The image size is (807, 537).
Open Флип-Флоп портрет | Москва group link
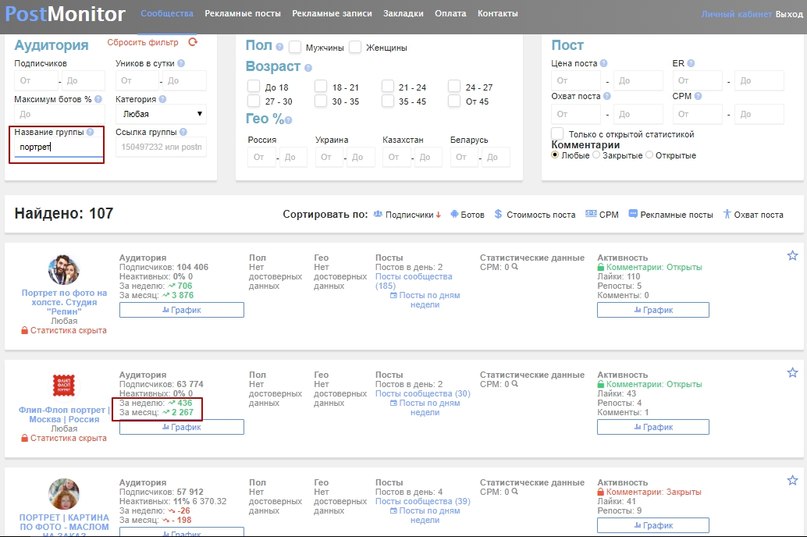pyautogui.click(x=64, y=414)
